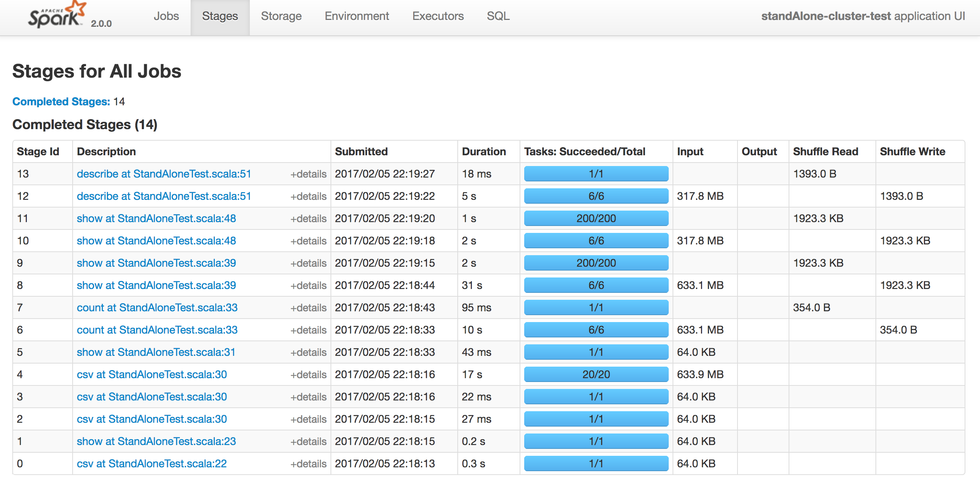The width and height of the screenshot is (980, 485).
Task: Click the Apache Spark logo
Action: tap(57, 15)
